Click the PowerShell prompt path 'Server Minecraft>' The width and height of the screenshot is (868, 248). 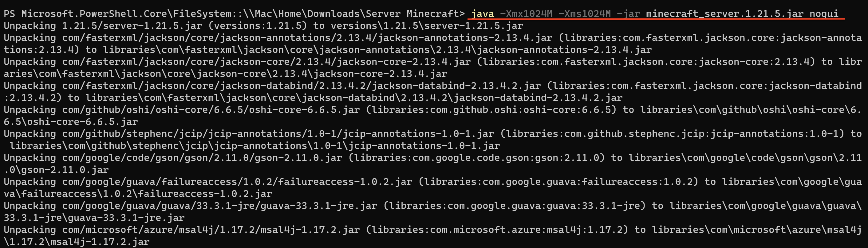click(x=415, y=14)
